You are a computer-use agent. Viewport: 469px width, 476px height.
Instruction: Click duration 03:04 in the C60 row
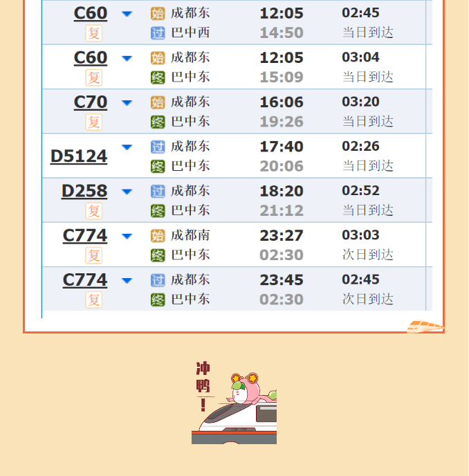(x=360, y=57)
